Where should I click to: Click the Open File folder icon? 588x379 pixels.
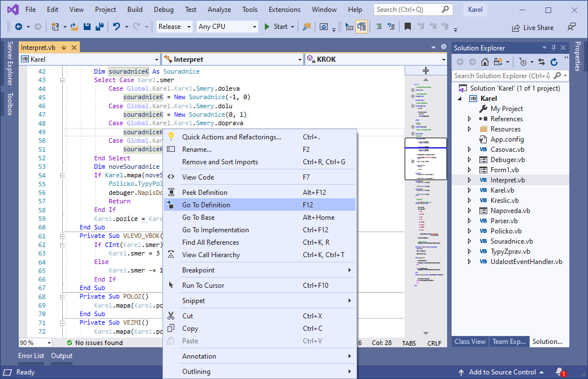click(x=74, y=27)
